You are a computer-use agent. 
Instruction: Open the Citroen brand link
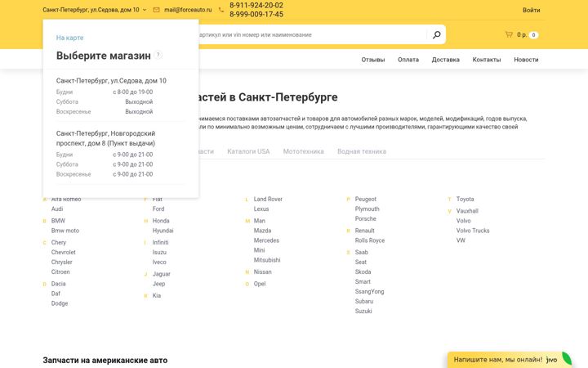[x=60, y=272]
